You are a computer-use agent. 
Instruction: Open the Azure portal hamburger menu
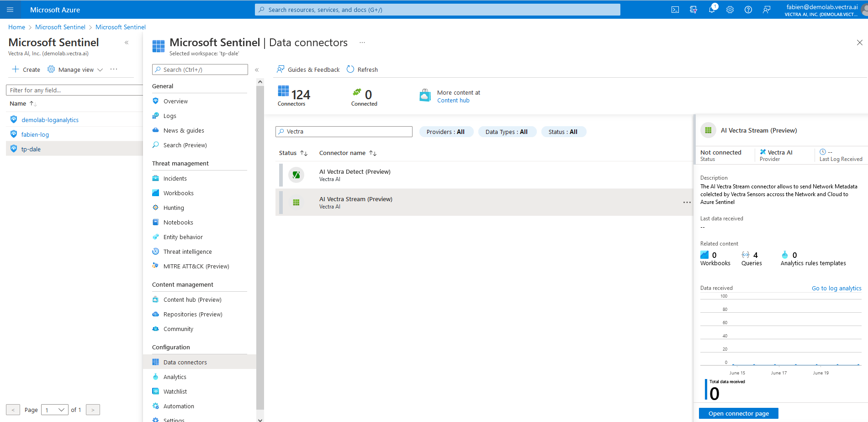click(10, 9)
